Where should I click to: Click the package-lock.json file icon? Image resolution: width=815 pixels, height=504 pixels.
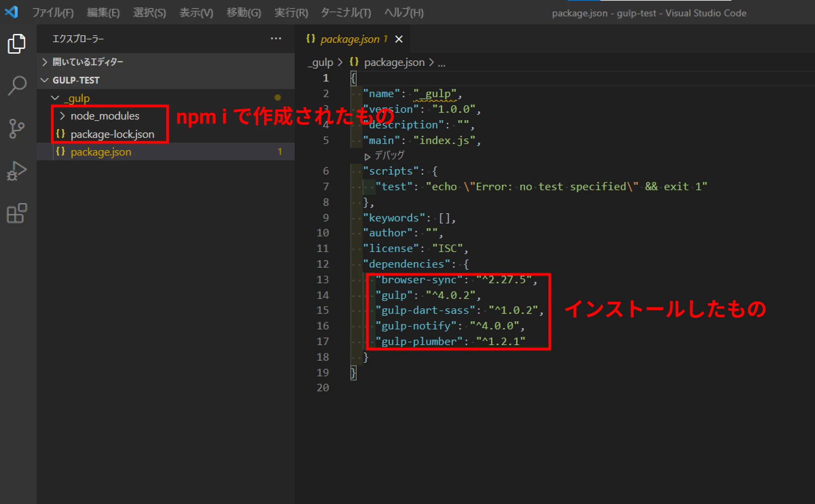click(60, 134)
